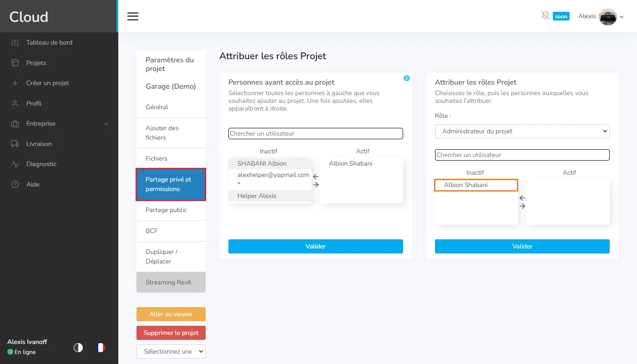Select SHABANI Albion in Inactif list
This screenshot has height=364, width=637.
[270, 163]
